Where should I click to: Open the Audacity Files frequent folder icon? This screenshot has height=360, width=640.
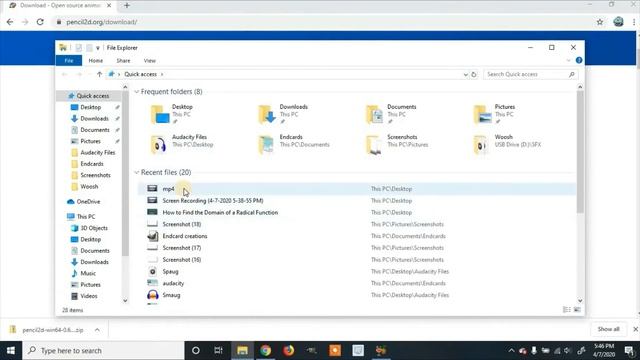tap(159, 144)
